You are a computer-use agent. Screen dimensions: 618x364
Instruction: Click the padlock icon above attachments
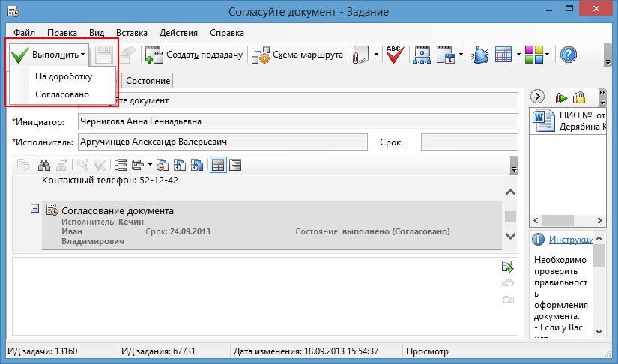(579, 97)
